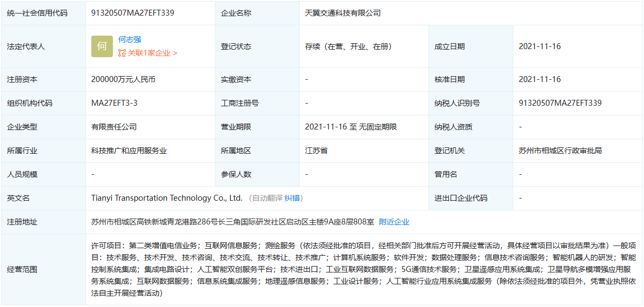Click the 经营范围 label

(22, 270)
